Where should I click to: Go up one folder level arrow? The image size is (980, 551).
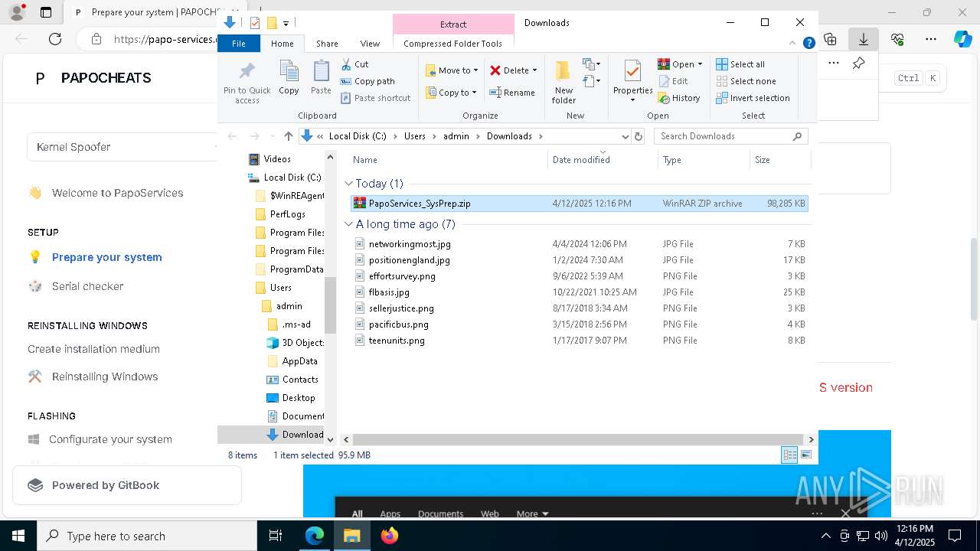(x=288, y=136)
